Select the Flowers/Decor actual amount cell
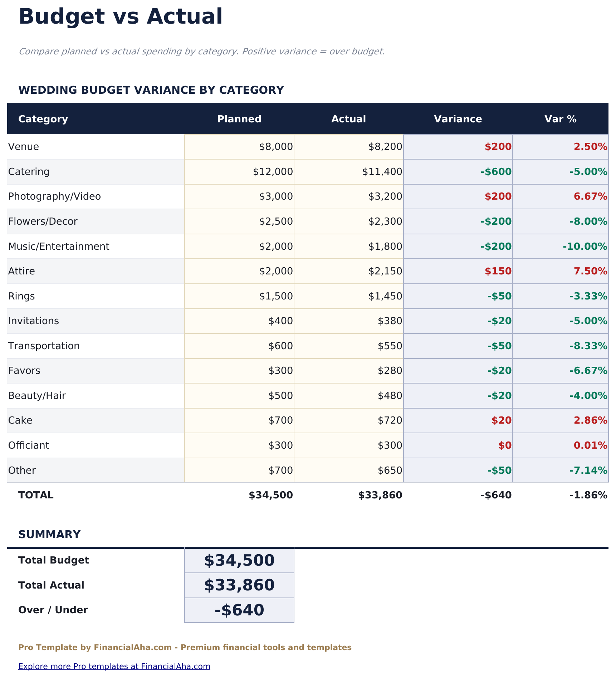The image size is (616, 678). [348, 221]
